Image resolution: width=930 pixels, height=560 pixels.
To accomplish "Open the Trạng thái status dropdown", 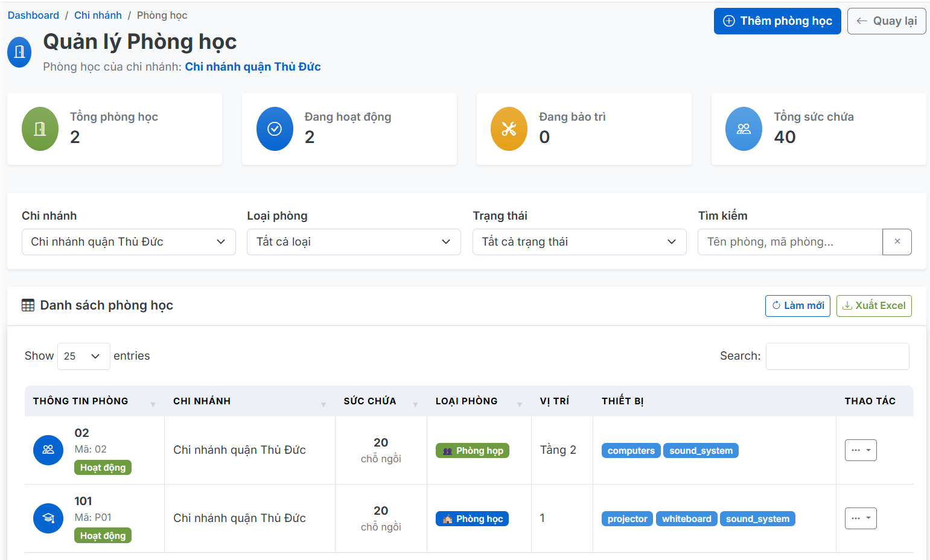I will [579, 242].
